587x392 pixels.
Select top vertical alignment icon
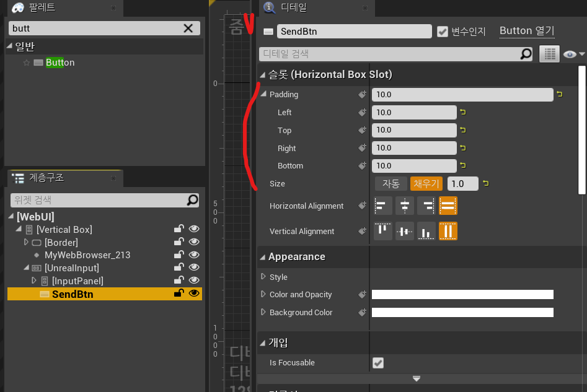pos(382,231)
